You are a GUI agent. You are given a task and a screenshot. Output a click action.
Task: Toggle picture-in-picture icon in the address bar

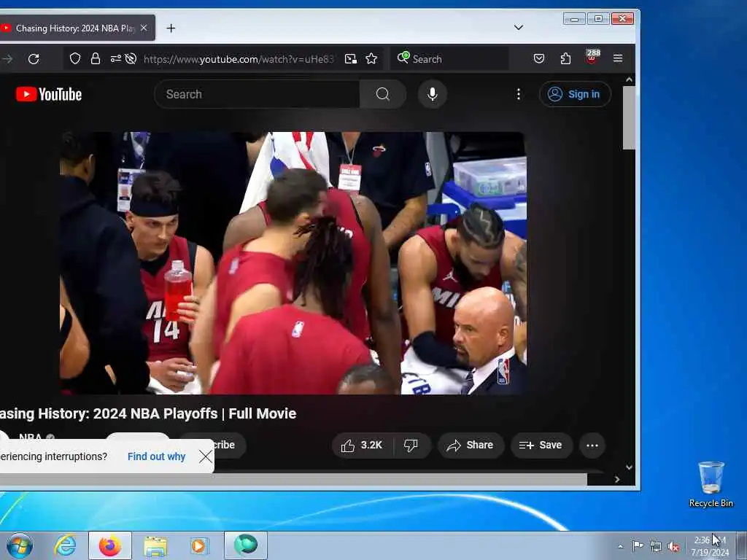[x=351, y=58]
